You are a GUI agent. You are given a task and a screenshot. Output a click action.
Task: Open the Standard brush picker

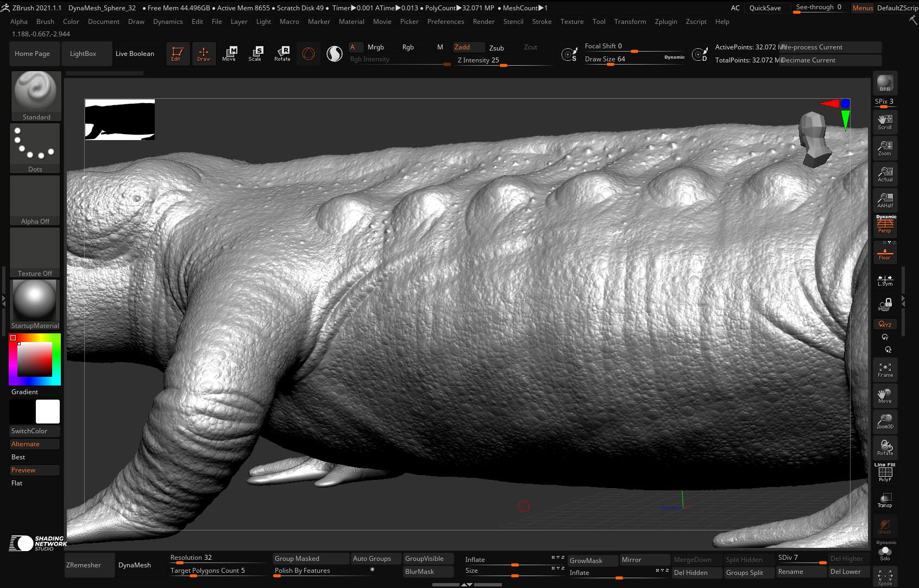click(36, 95)
